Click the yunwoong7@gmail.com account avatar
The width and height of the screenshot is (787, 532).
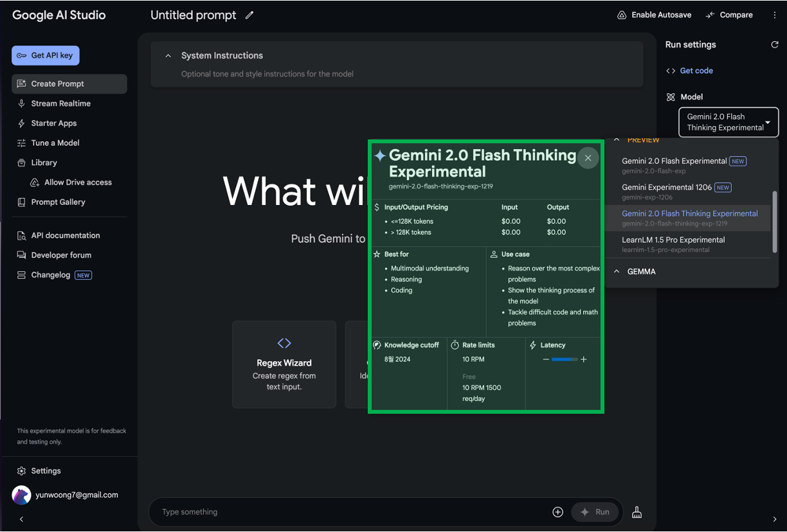tap(21, 495)
